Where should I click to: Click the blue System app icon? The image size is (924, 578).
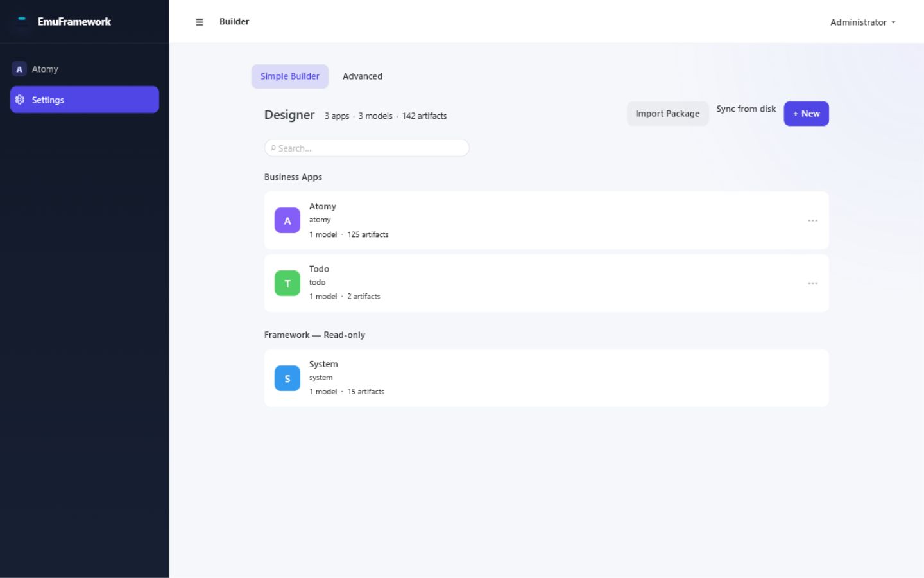(287, 378)
